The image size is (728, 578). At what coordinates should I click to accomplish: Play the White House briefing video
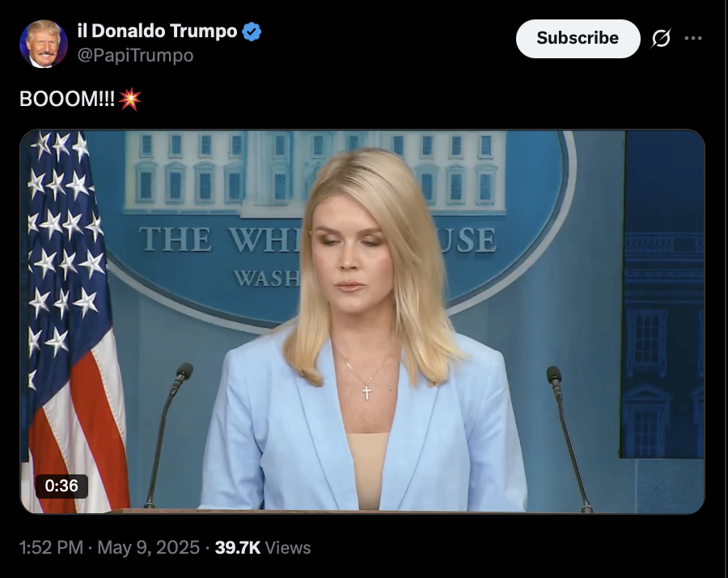click(362, 321)
